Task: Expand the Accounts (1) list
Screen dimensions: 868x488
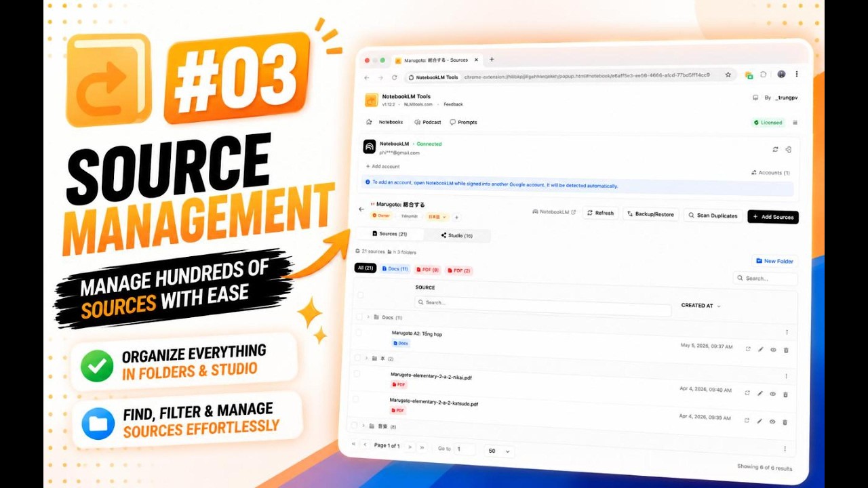Action: click(770, 173)
